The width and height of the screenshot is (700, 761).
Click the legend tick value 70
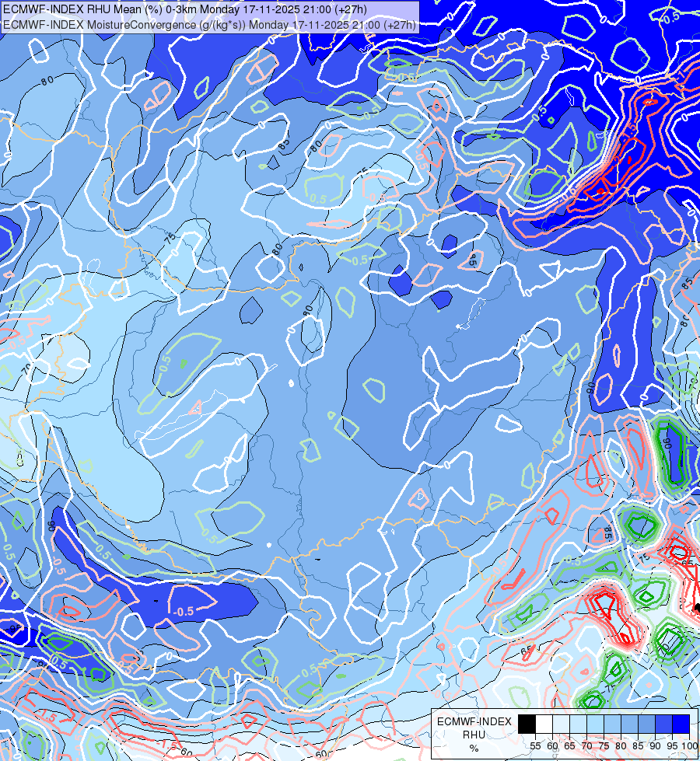pyautogui.click(x=586, y=746)
